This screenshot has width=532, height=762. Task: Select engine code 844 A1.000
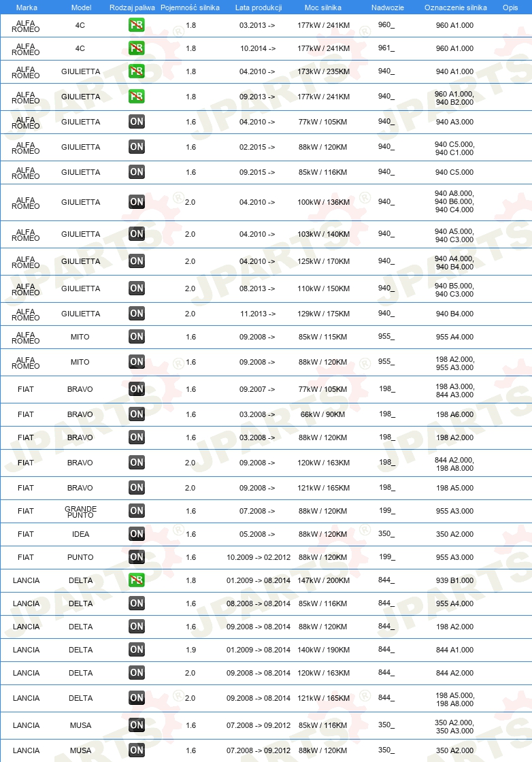click(454, 650)
